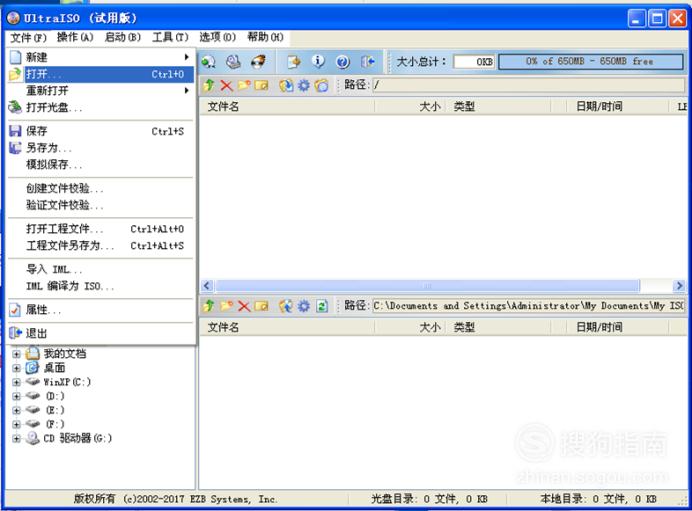The width and height of the screenshot is (692, 511).
Task: Go up one level in local pane
Action: click(x=209, y=305)
